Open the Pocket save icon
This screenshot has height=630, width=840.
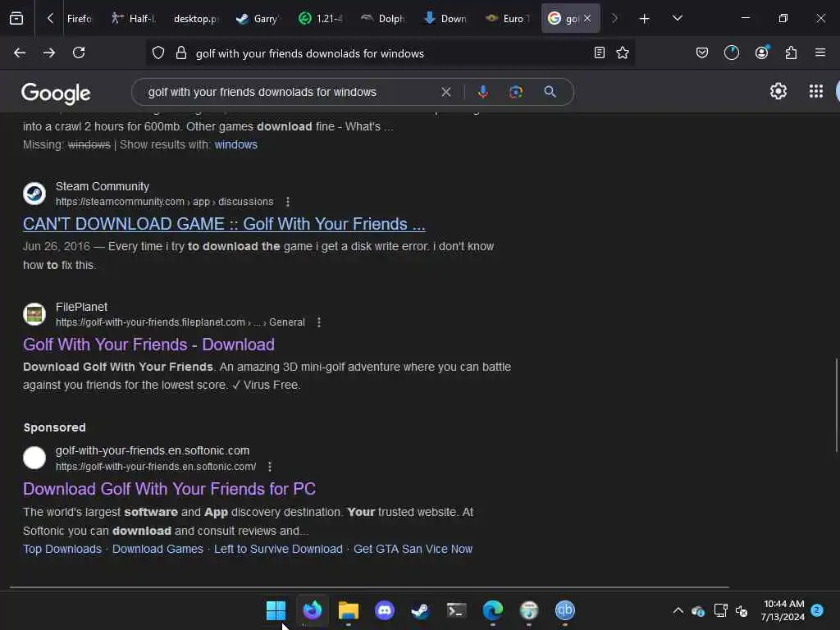coord(702,52)
